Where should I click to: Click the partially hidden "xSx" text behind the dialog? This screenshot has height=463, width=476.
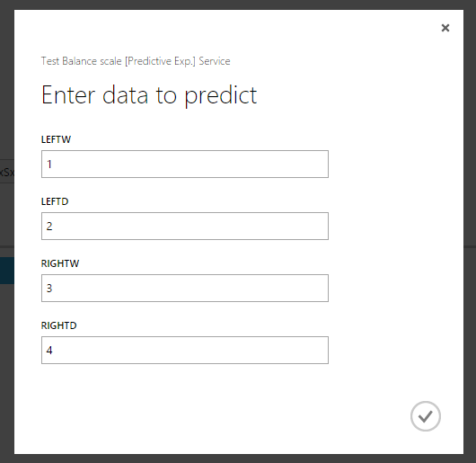click(7, 173)
